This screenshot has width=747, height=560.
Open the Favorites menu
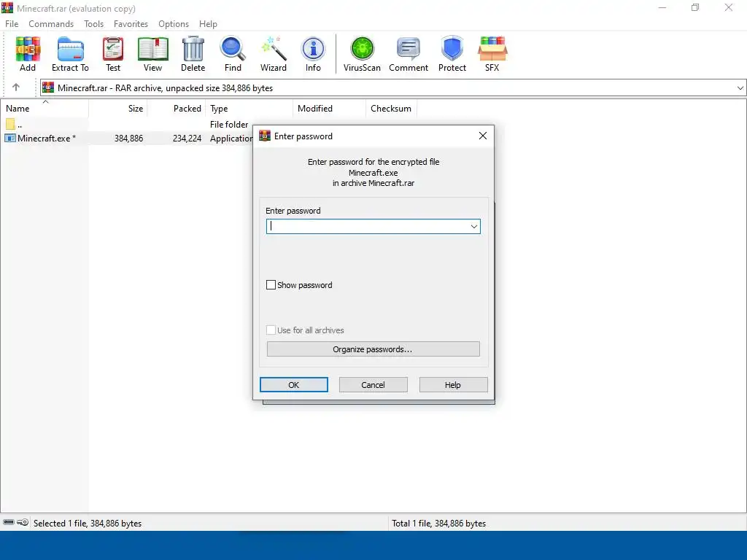131,24
